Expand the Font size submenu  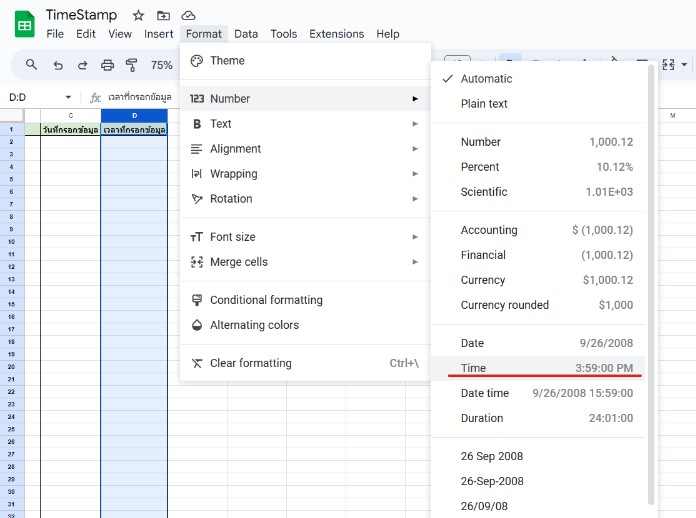pos(305,237)
